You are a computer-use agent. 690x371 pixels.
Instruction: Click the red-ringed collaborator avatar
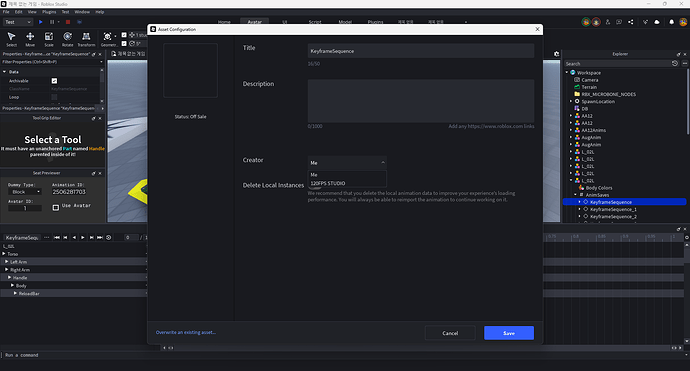(596, 22)
